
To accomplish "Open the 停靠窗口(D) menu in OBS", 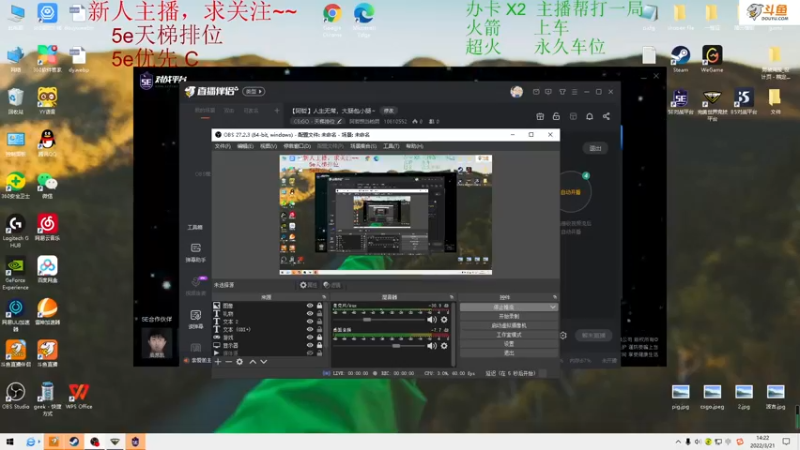I will pos(297,146).
